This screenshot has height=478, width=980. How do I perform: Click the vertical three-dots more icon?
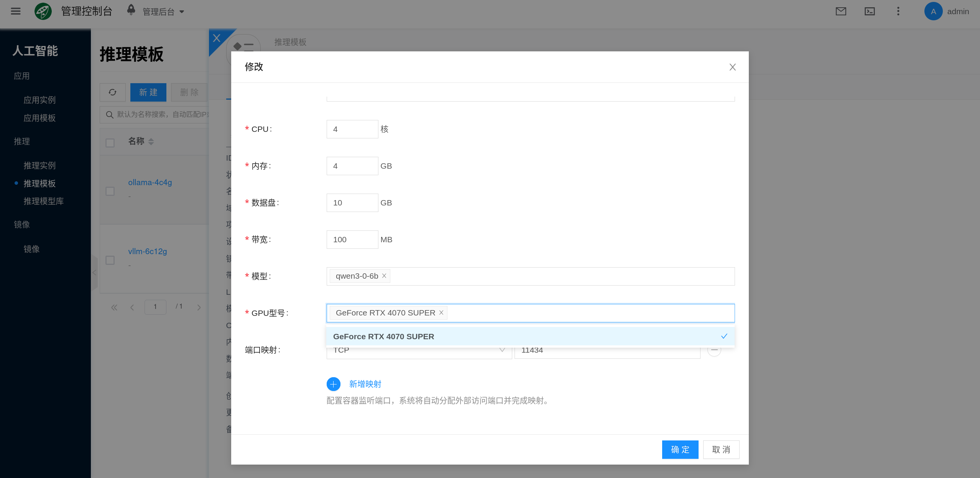[898, 11]
